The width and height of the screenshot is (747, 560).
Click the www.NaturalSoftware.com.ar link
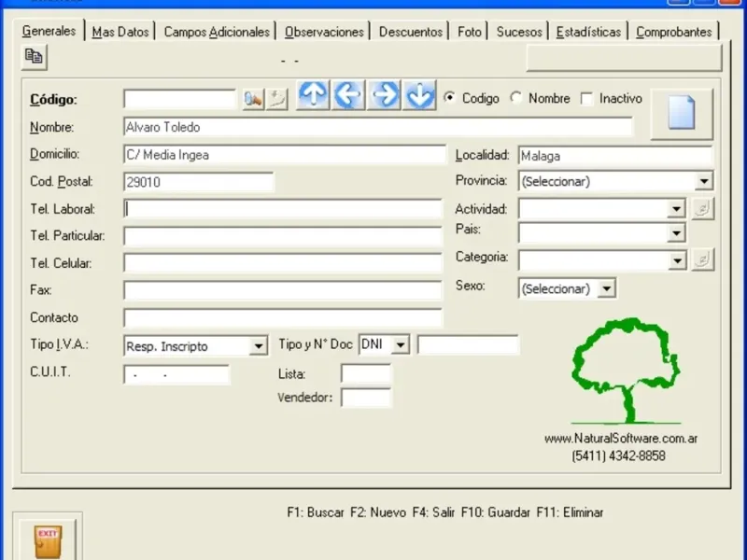[621, 439]
